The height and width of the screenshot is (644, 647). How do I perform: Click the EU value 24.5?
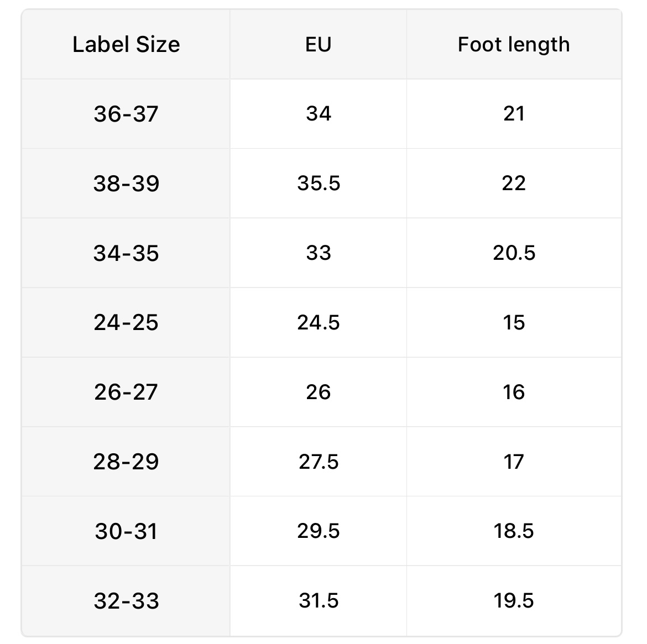click(318, 322)
